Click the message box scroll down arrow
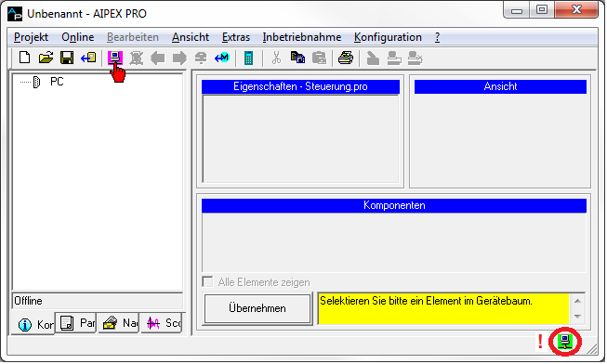 pos(577,317)
